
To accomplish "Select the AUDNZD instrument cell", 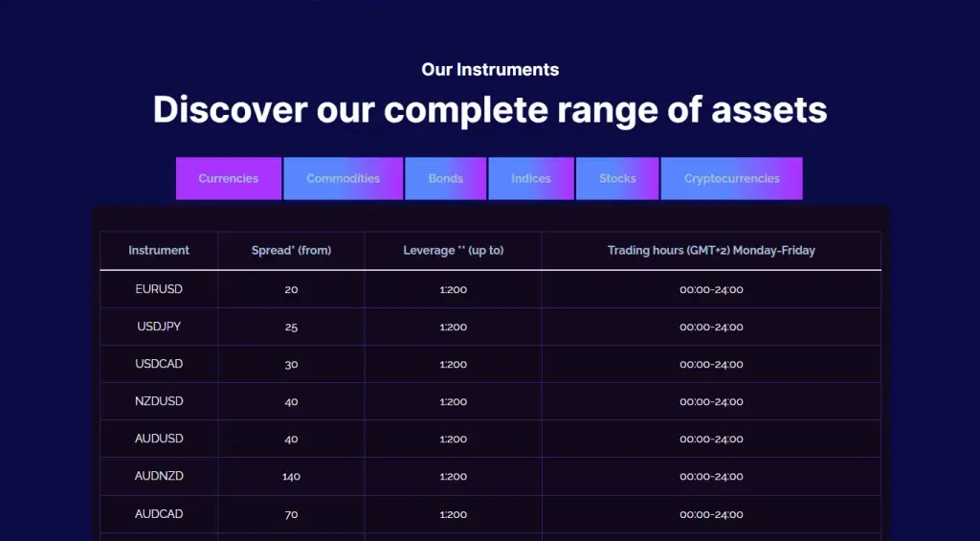I will tap(159, 477).
